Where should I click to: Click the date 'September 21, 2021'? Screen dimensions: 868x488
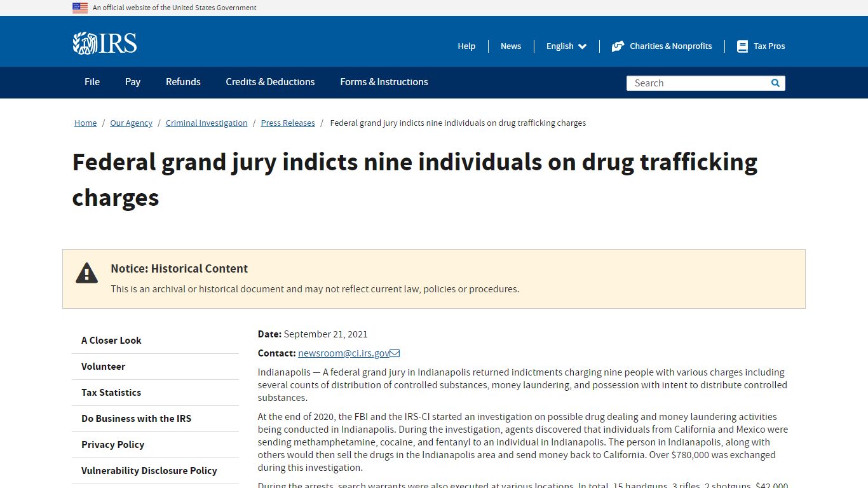325,334
